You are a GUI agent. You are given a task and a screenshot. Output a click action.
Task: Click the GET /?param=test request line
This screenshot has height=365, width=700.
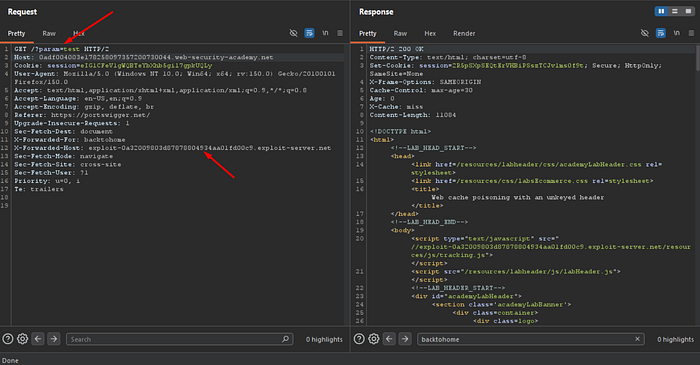click(x=62, y=49)
